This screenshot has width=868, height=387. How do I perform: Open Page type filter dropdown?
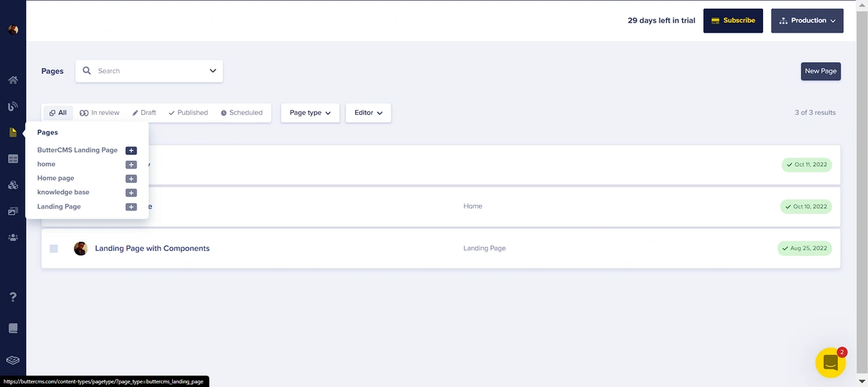pos(310,113)
